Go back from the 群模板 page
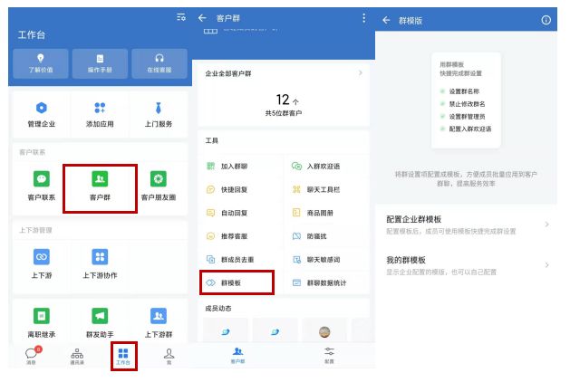This screenshot has height=392, width=570. (x=387, y=20)
